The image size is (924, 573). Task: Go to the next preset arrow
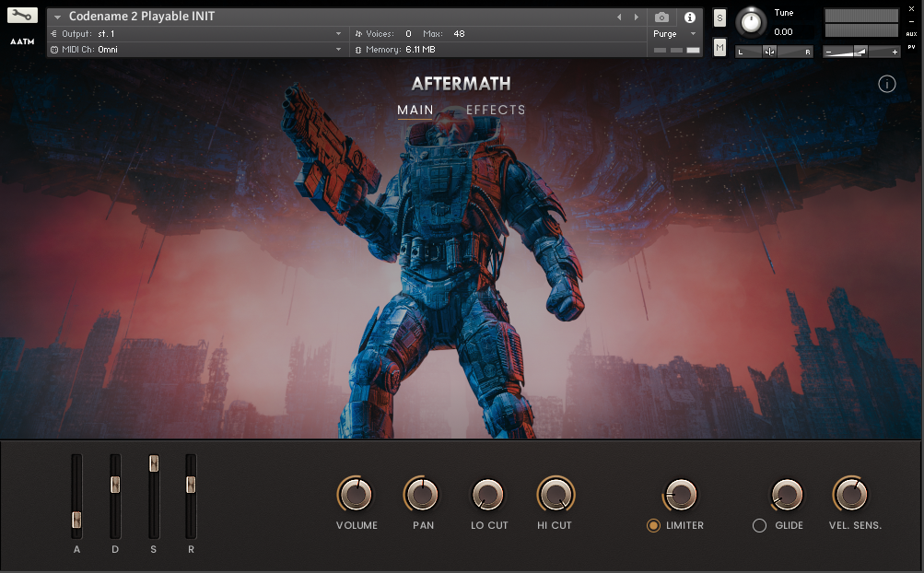tap(636, 18)
